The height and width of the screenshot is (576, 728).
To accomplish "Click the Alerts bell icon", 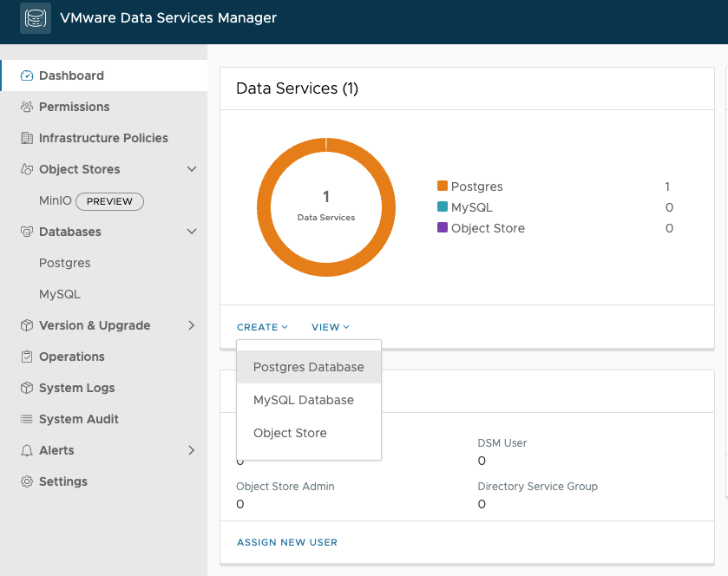I will (27, 450).
